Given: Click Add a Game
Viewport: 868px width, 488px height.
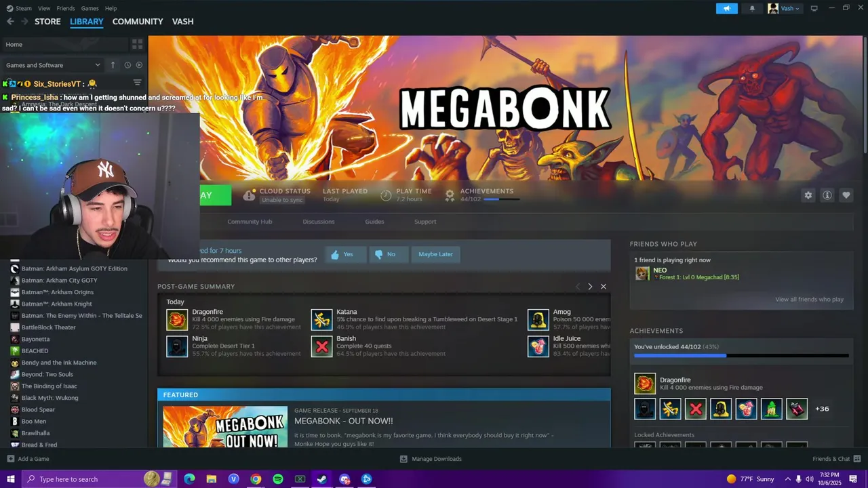Looking at the screenshot, I should [28, 459].
